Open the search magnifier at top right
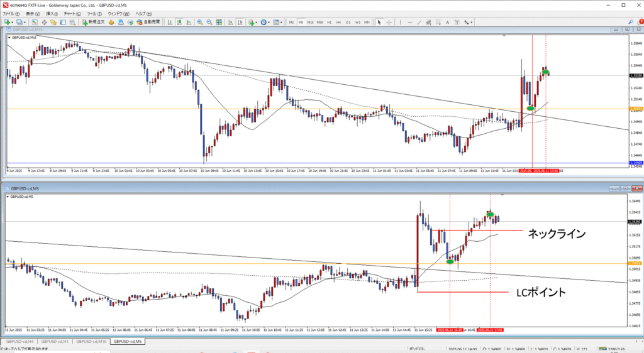The image size is (644, 353). [x=630, y=22]
